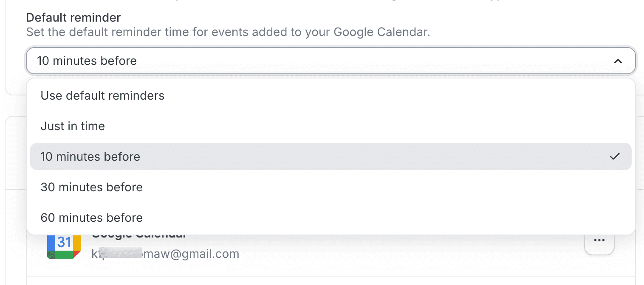The width and height of the screenshot is (644, 285).
Task: Choose Just in time reminder option
Action: coord(73,126)
